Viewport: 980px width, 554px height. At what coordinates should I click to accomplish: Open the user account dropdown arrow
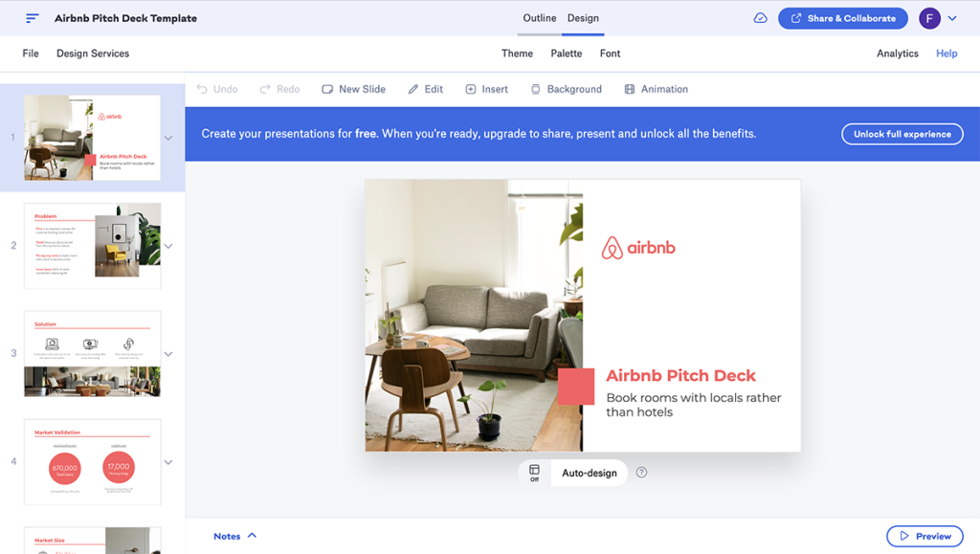click(x=951, y=18)
